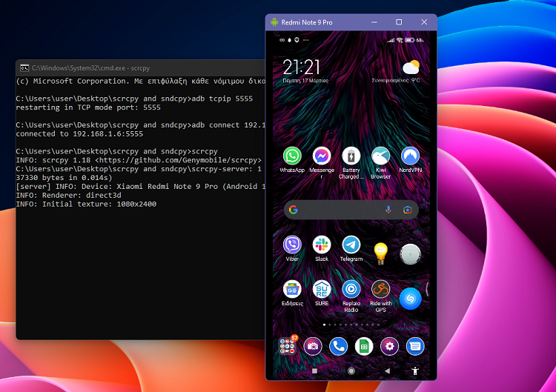Viewport: 556px width, 392px height.
Task: Open the Messages app in the dock
Action: 415,346
